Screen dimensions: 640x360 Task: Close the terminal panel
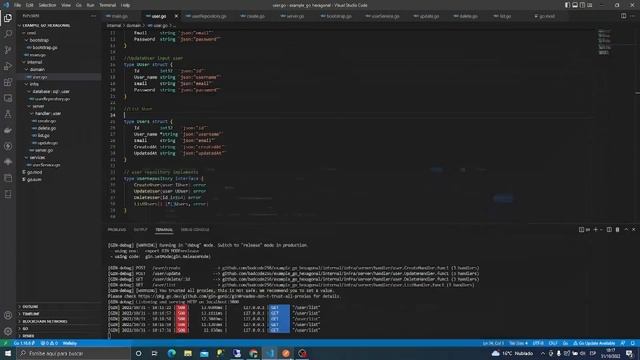633,230
